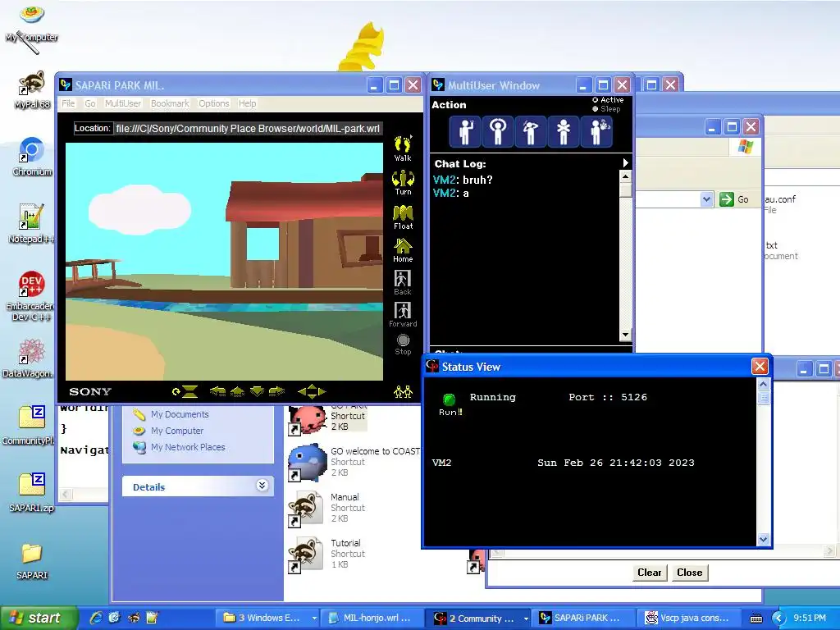Expand the Details panel chevron

pyautogui.click(x=262, y=486)
